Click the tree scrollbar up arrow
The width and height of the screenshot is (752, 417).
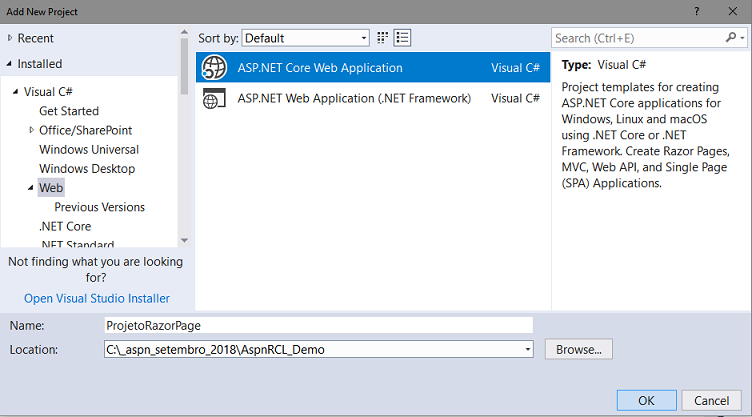pos(184,32)
